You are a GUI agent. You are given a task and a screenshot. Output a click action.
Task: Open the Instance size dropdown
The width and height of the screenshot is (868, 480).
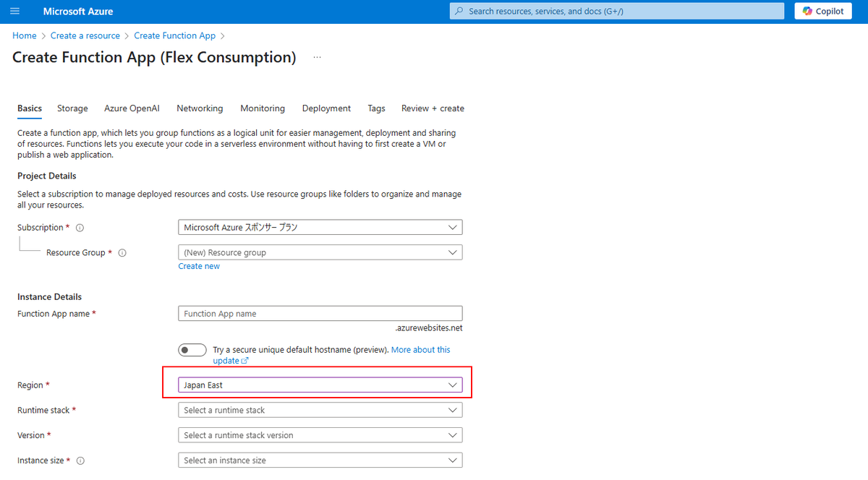(x=320, y=460)
